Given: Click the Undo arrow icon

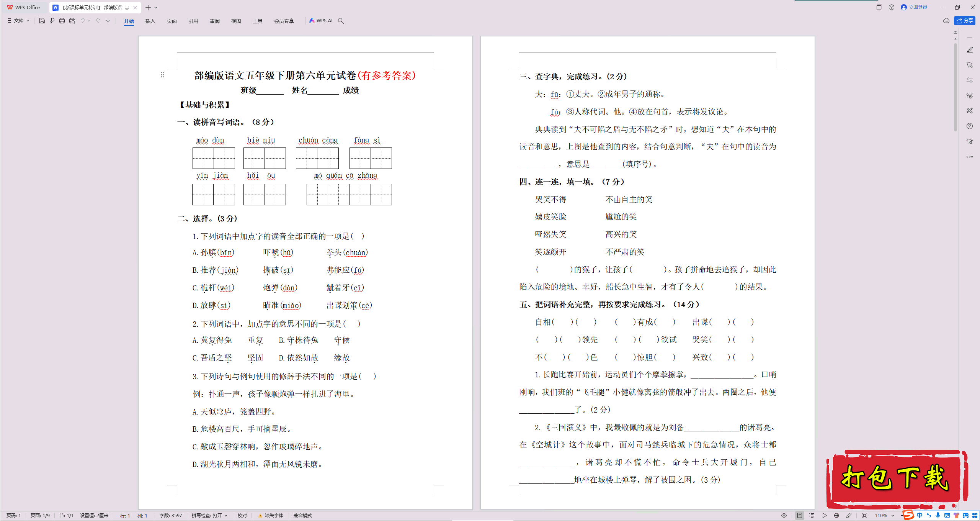Looking at the screenshot, I should 82,21.
